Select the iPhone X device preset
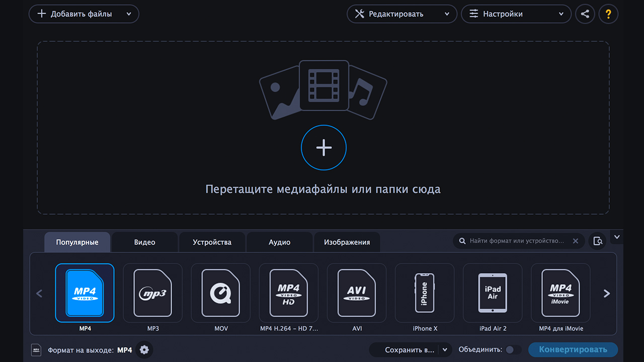 pyautogui.click(x=424, y=293)
